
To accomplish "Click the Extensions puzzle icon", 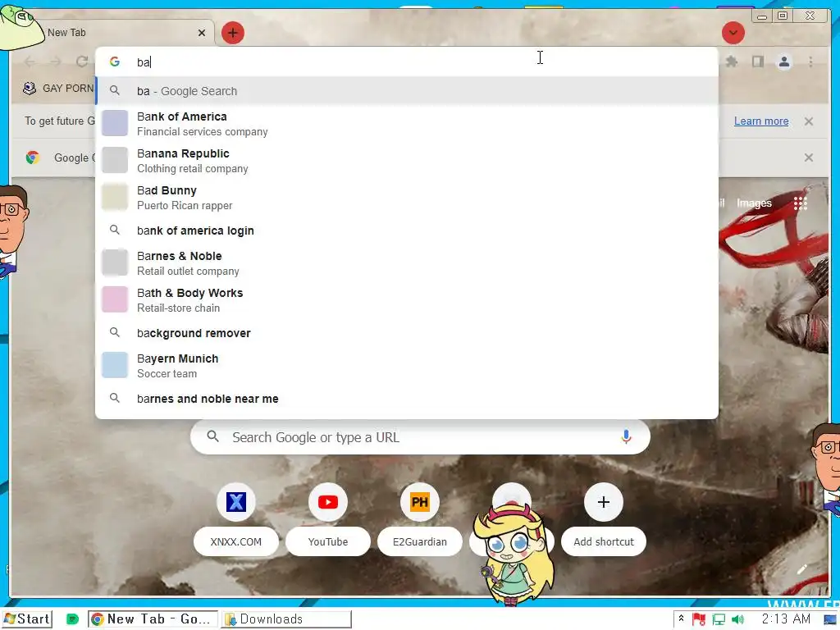I will (731, 62).
